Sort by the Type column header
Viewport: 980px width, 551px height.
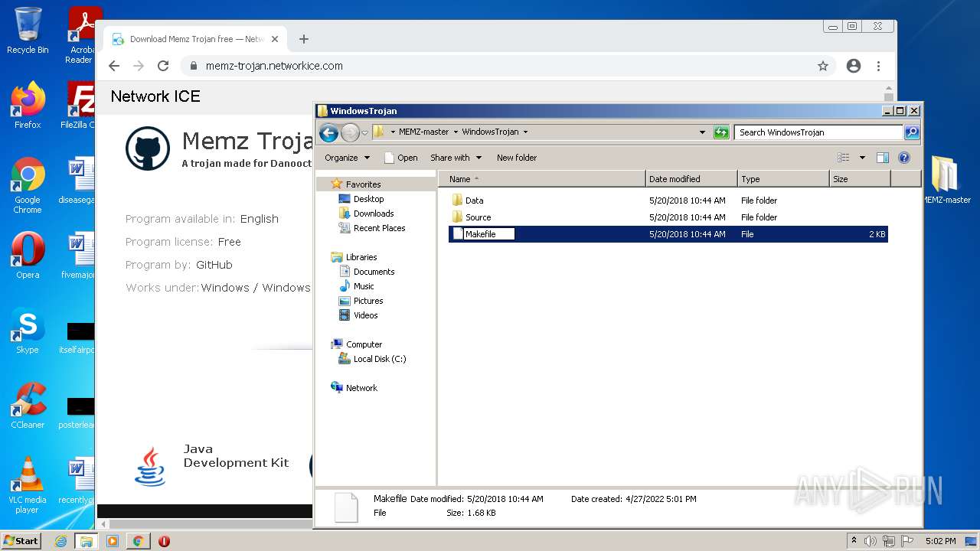[783, 179]
